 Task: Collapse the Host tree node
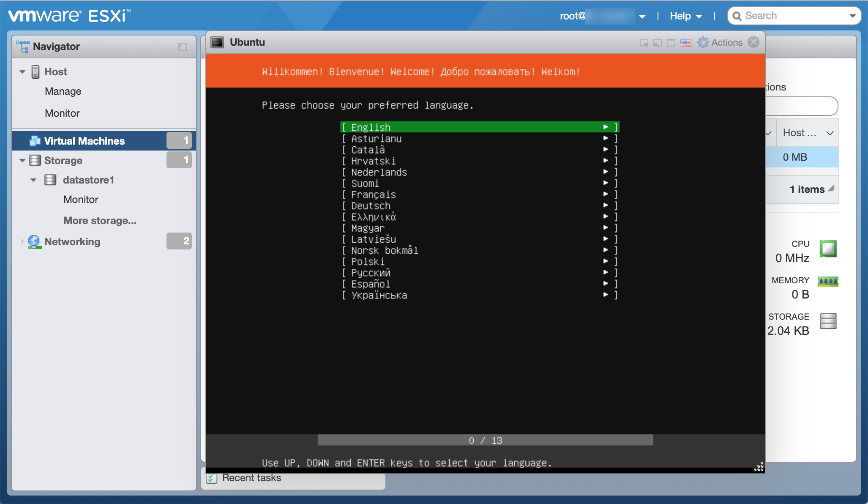(x=22, y=72)
